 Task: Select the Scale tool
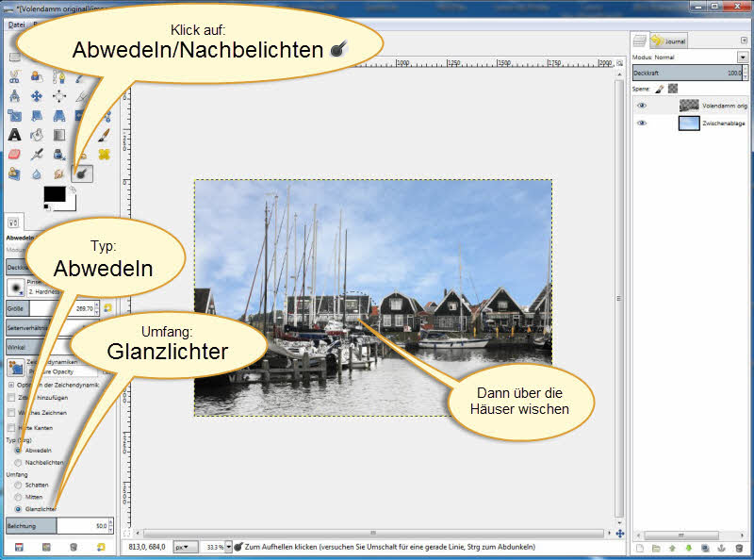tap(14, 115)
